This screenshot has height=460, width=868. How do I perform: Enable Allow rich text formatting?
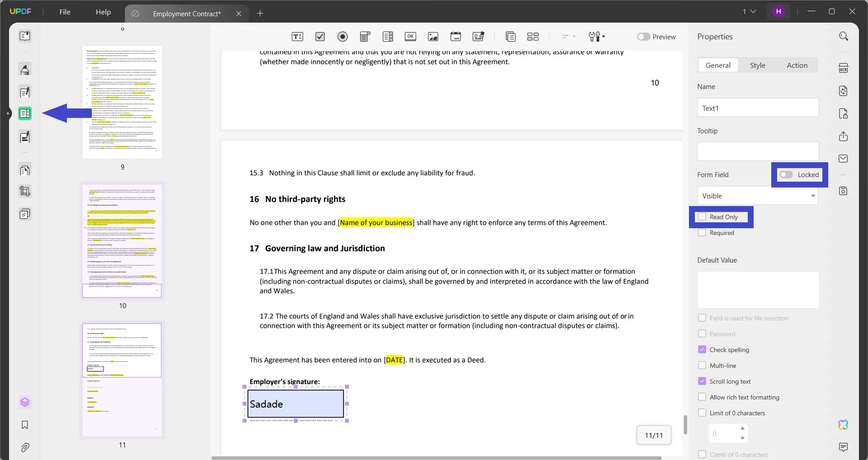pyautogui.click(x=702, y=397)
